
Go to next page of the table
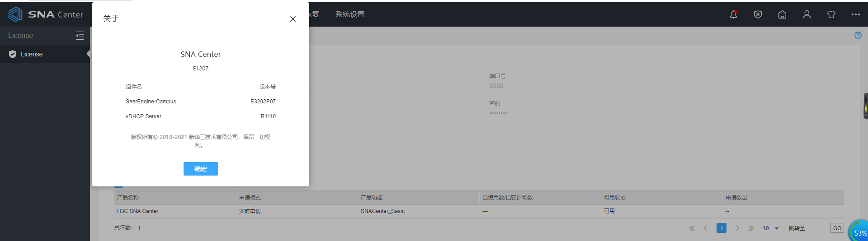click(737, 228)
